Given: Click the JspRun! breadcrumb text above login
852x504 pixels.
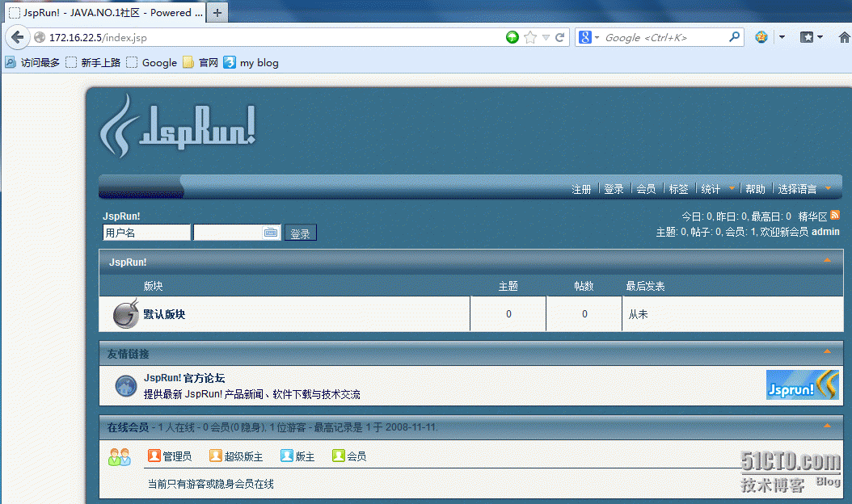Looking at the screenshot, I should coord(121,216).
